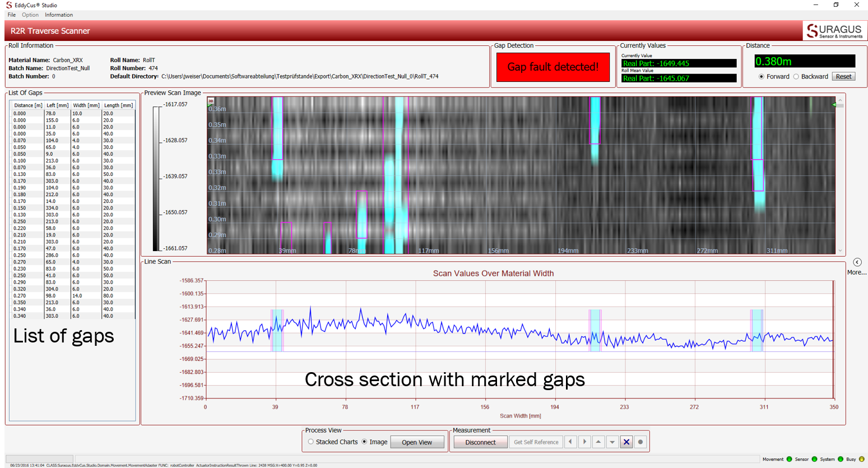Click the Get Self Reference button
This screenshot has height=468, width=868.
click(536, 442)
